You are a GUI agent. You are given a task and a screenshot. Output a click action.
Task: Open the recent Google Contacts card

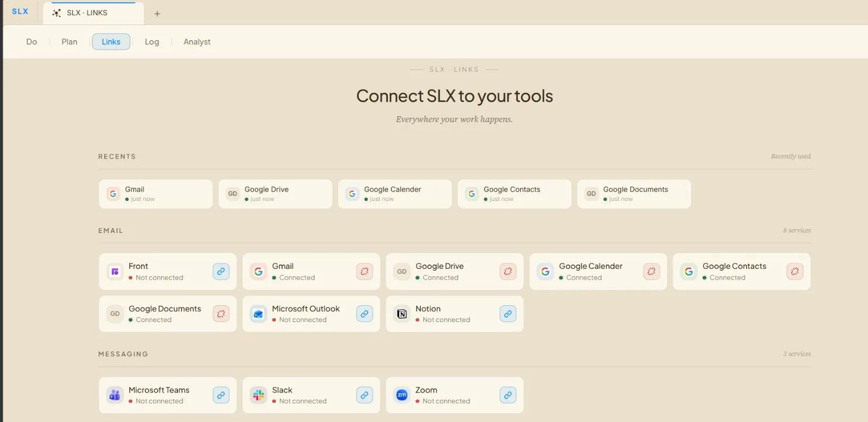pyautogui.click(x=514, y=194)
